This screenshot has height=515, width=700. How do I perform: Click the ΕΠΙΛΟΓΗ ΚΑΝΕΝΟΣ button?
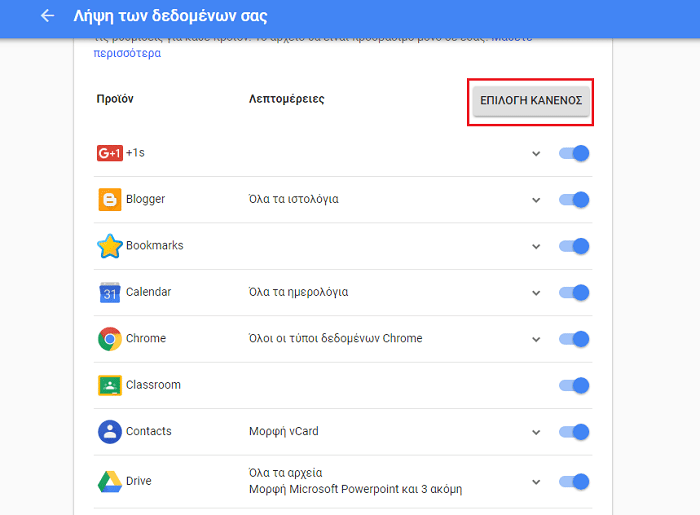[x=531, y=101]
